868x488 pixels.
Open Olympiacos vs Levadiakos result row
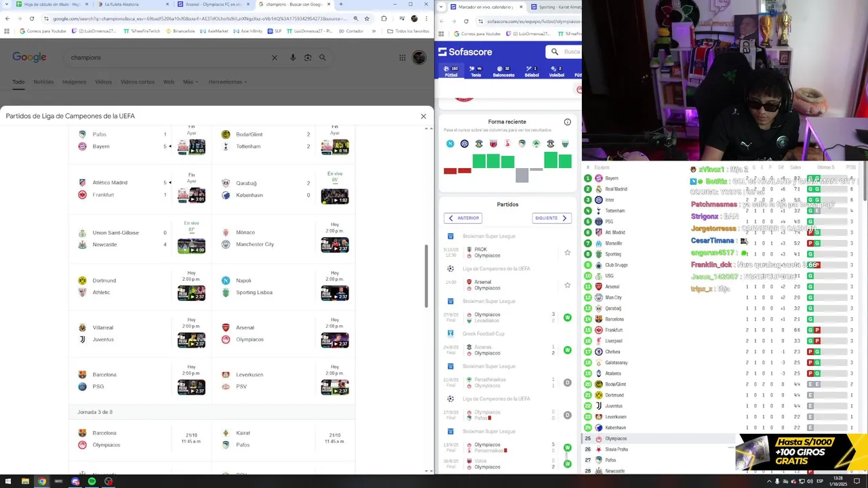(507, 317)
